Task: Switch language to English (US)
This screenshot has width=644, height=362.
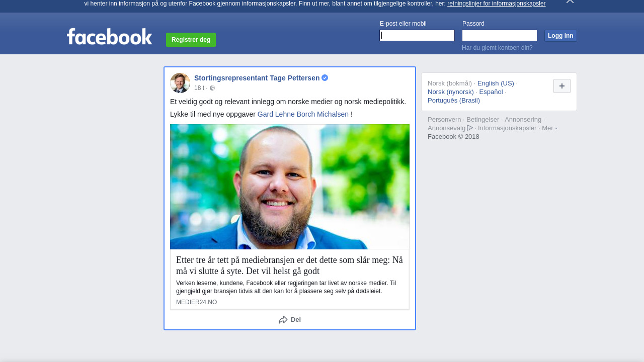Action: [496, 83]
